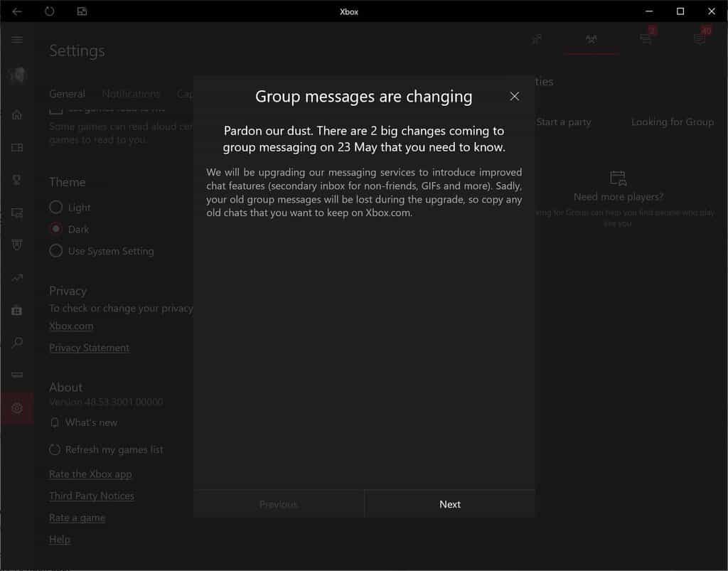Screen dimensions: 728x571
Task: Open What's new
Action: tap(84, 422)
